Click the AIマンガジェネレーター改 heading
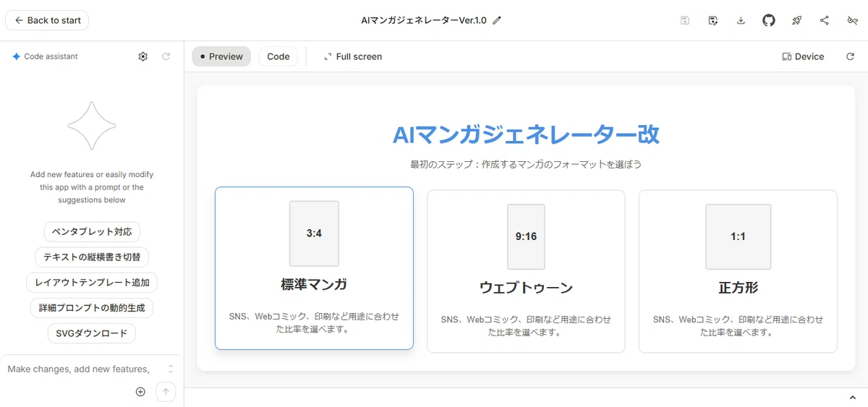This screenshot has height=407, width=868. [x=526, y=135]
